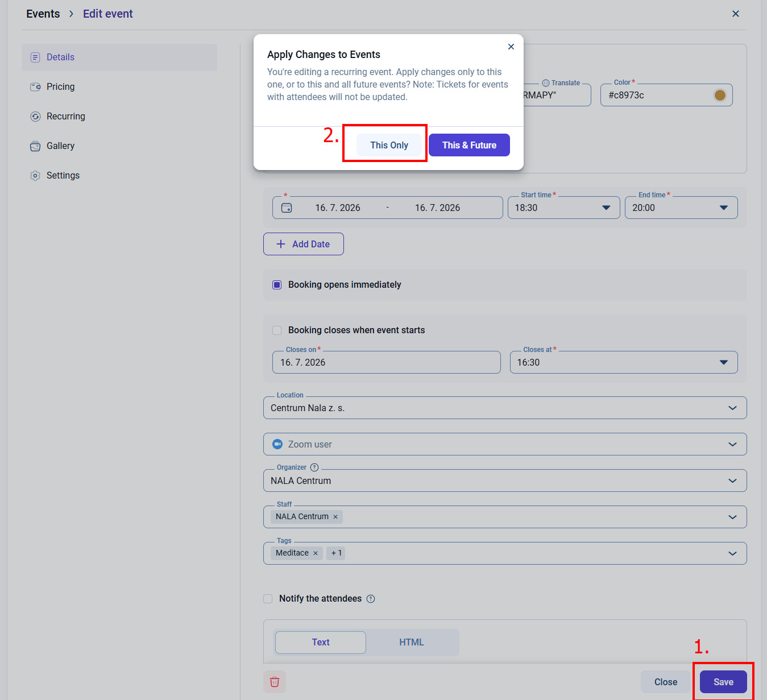Viewport: 767px width, 700px height.
Task: Choose This Only in dialog
Action: pos(389,145)
